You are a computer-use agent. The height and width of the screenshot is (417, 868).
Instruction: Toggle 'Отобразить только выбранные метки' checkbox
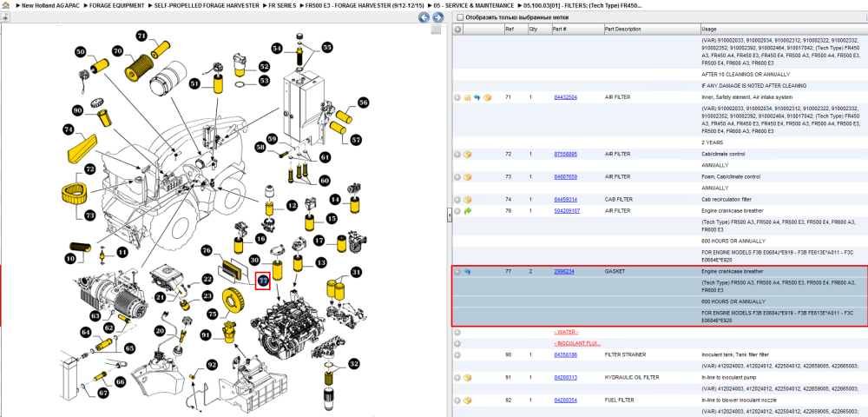(x=459, y=17)
